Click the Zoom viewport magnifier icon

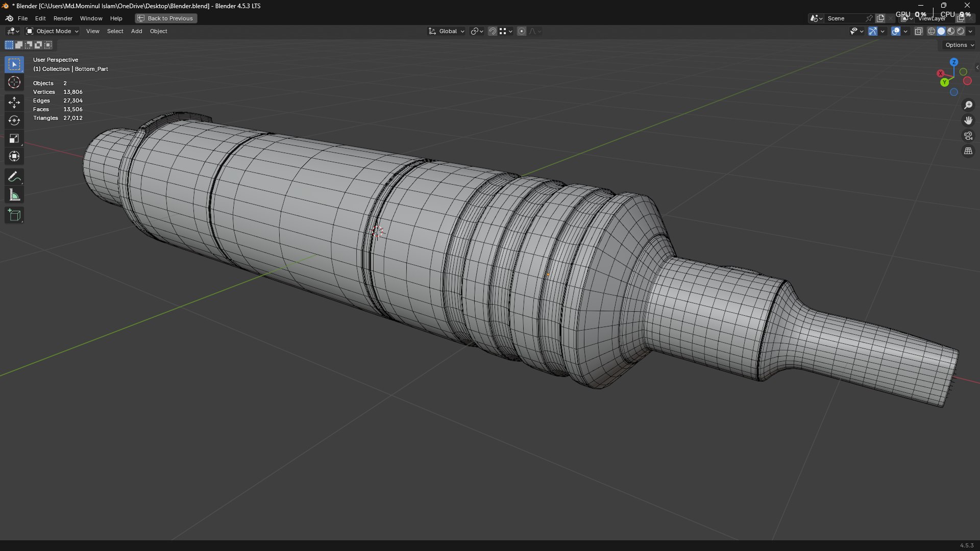968,105
